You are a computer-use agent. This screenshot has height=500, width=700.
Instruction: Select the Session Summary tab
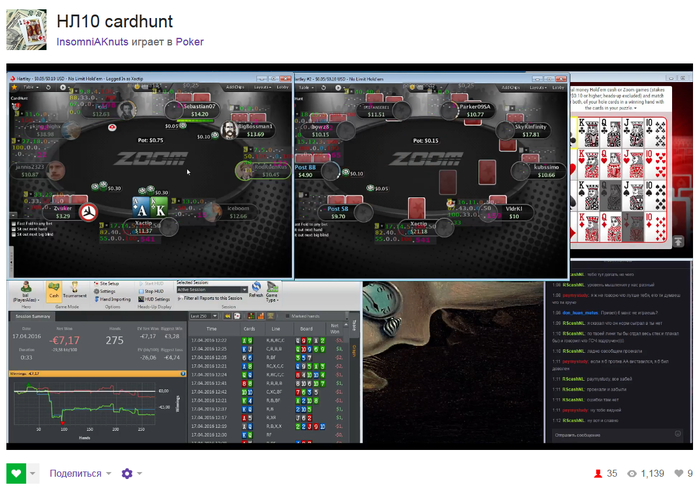pyautogui.click(x=33, y=316)
